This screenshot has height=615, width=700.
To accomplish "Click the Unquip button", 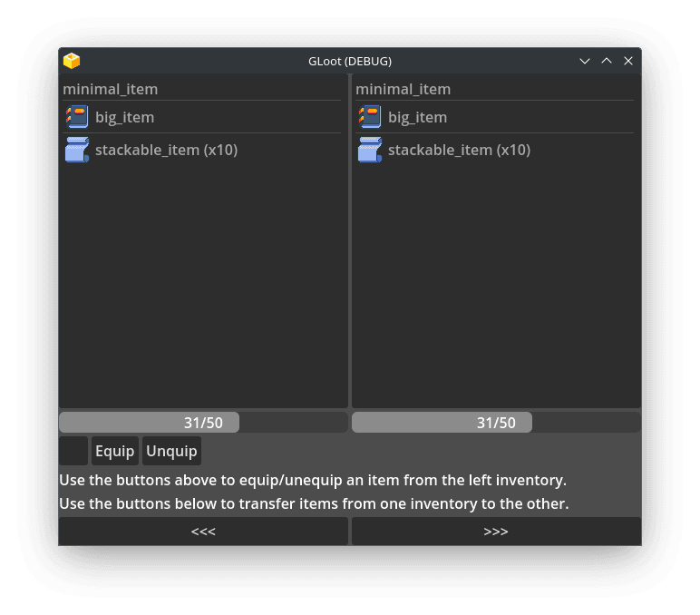I will 171,451.
